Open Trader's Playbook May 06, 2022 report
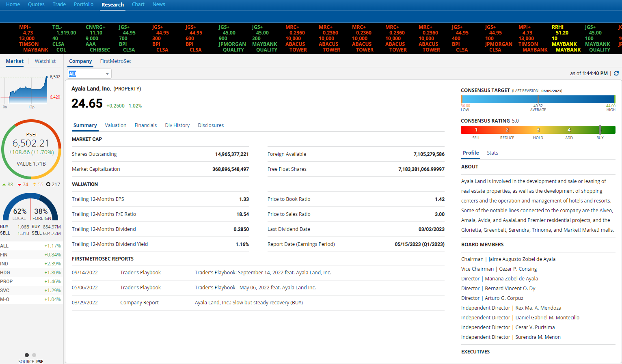This screenshot has width=622, height=364. [255, 288]
